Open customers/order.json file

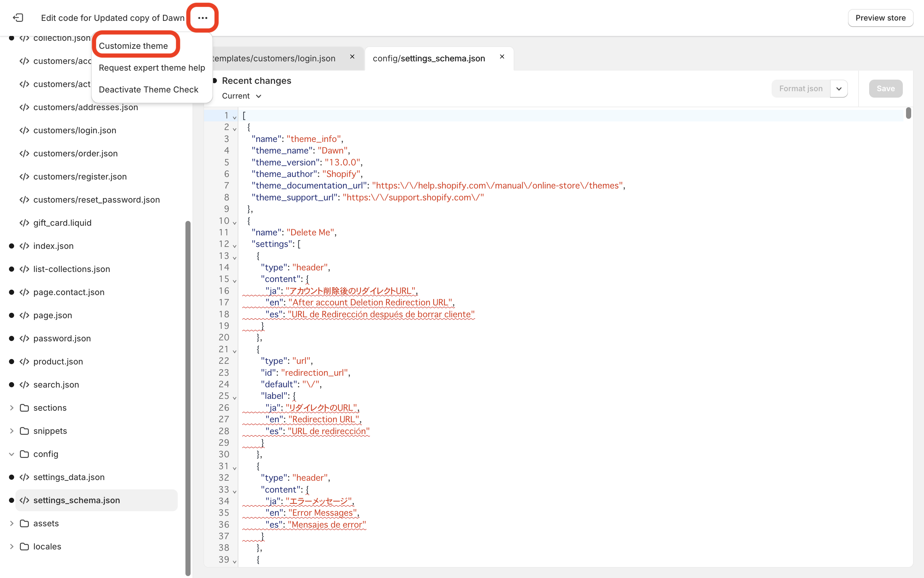point(75,153)
